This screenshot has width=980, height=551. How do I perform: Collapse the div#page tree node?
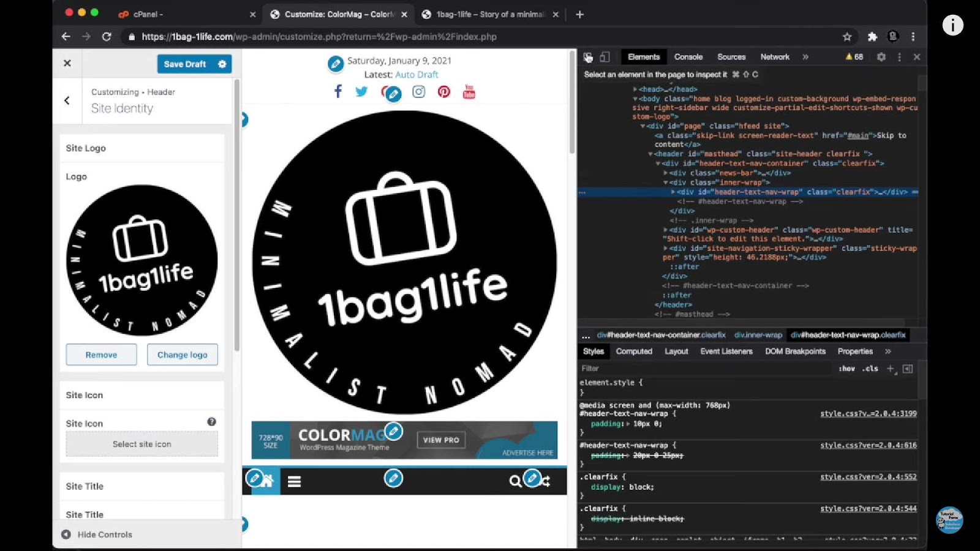643,126
